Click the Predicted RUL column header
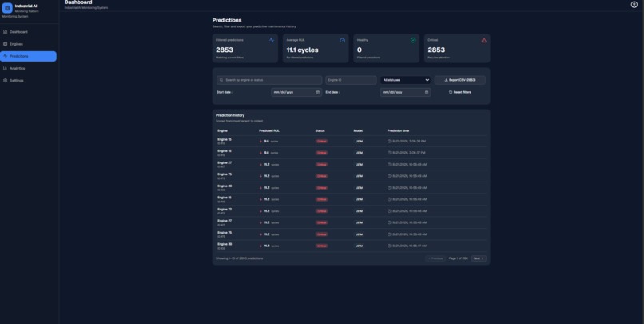The image size is (644, 324). point(269,130)
